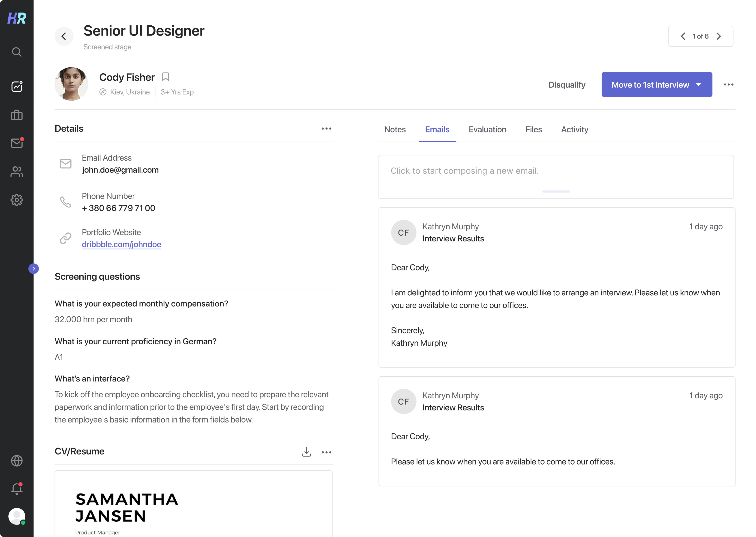Bookmark candidate Cody Fisher
This screenshot has width=756, height=537.
click(x=166, y=76)
